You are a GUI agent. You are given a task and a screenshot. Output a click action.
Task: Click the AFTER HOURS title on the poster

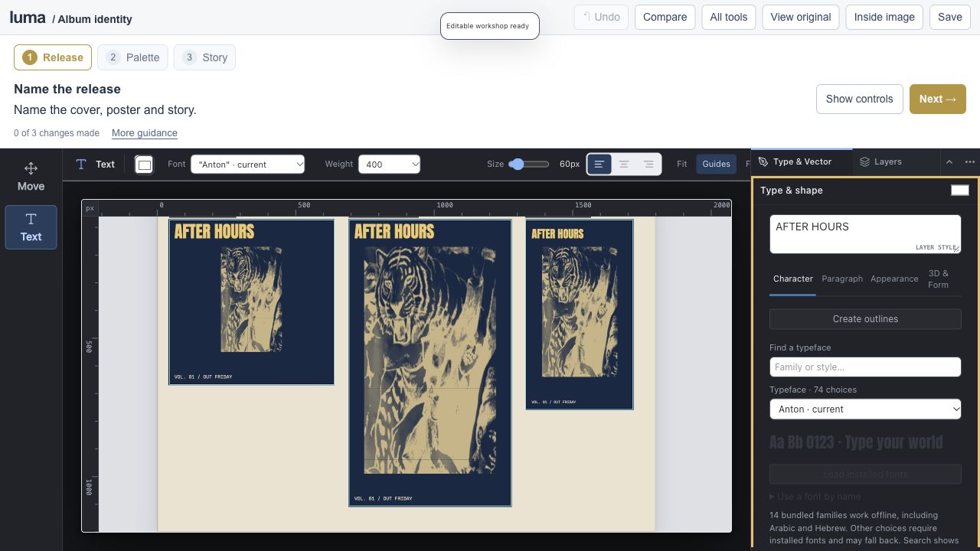click(x=394, y=231)
